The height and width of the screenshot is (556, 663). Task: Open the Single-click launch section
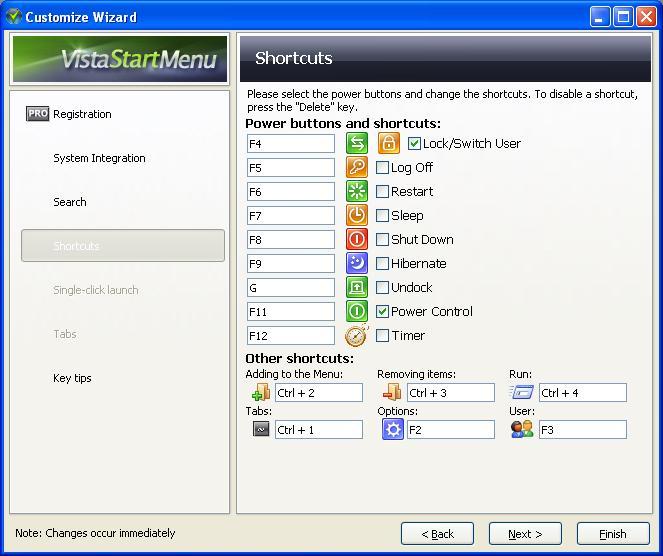tap(96, 290)
